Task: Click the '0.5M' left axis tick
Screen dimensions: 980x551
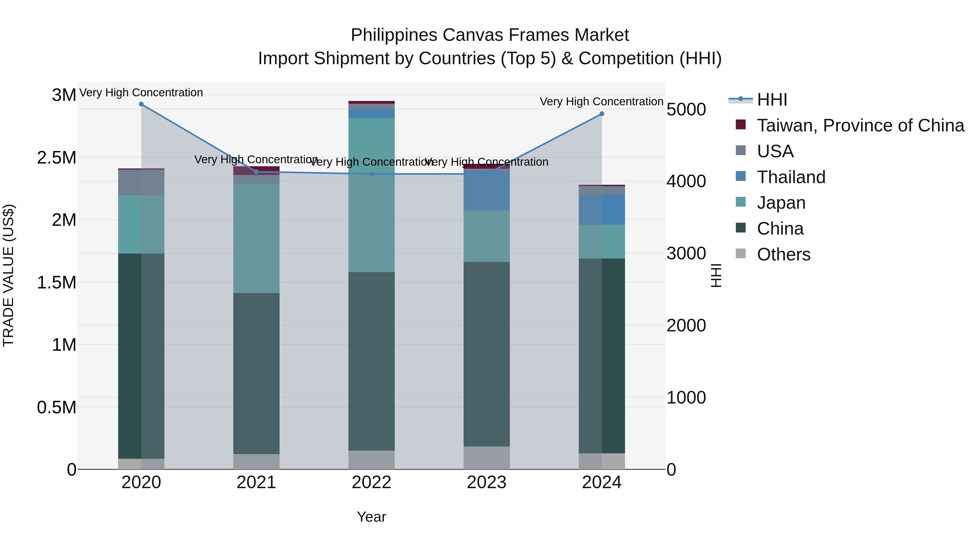Action: click(x=57, y=407)
